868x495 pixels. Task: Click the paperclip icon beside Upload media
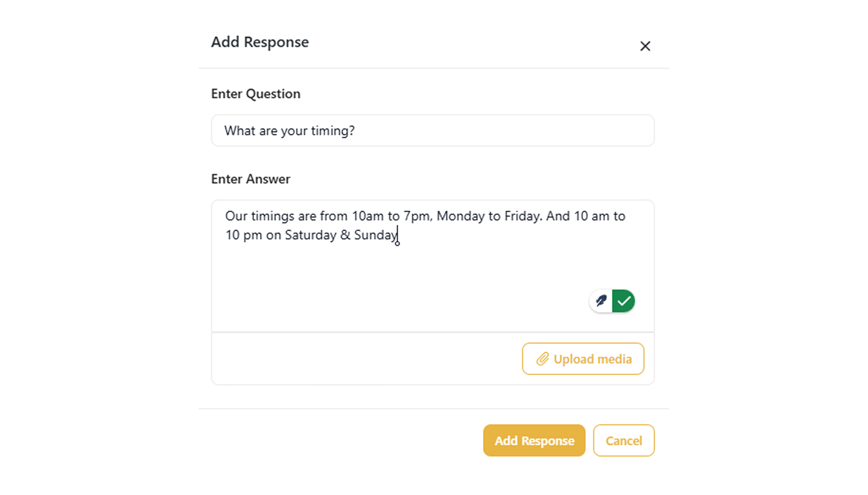tap(542, 359)
